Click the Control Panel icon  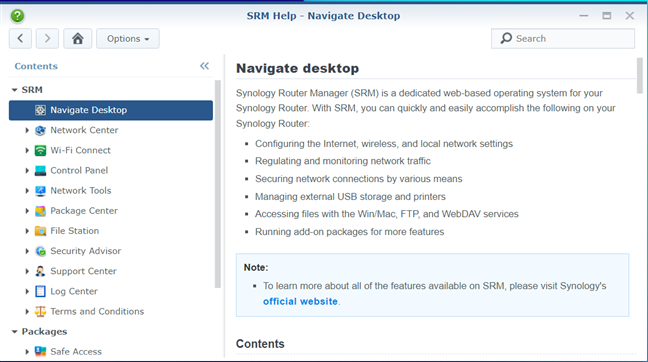click(40, 170)
